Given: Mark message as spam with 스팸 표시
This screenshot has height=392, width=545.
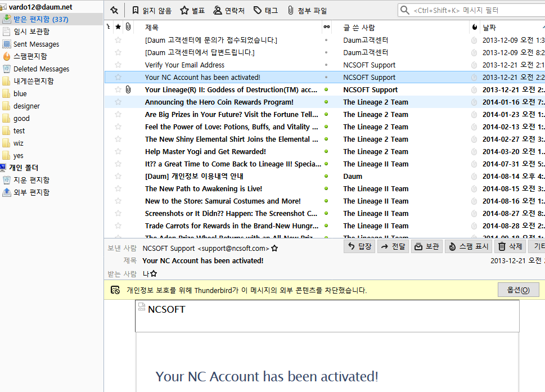Looking at the screenshot, I should tap(469, 246).
